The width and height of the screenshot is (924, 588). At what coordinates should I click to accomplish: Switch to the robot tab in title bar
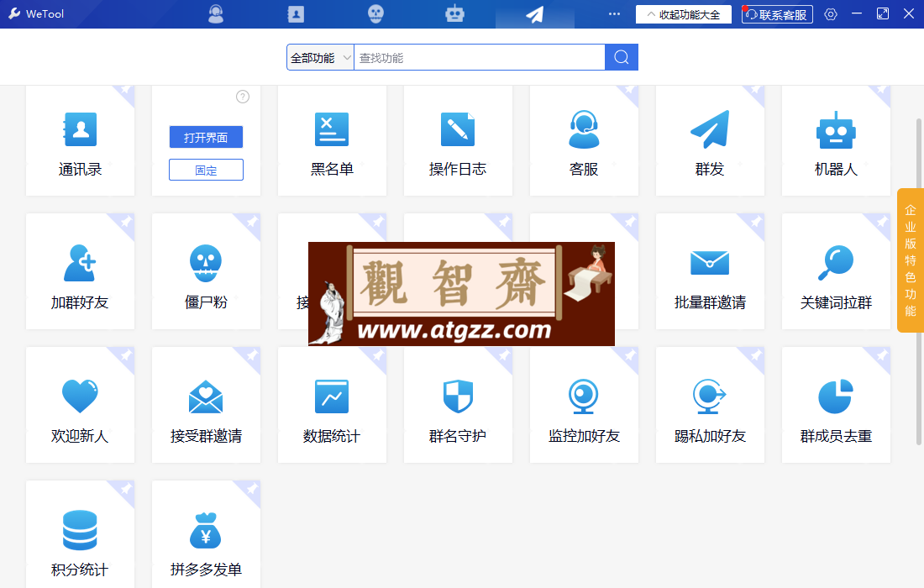455,14
